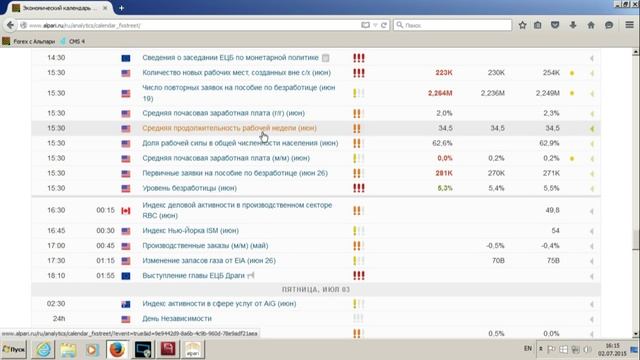
Task: Open Internet Explorer from the taskbar
Action: pos(43,349)
